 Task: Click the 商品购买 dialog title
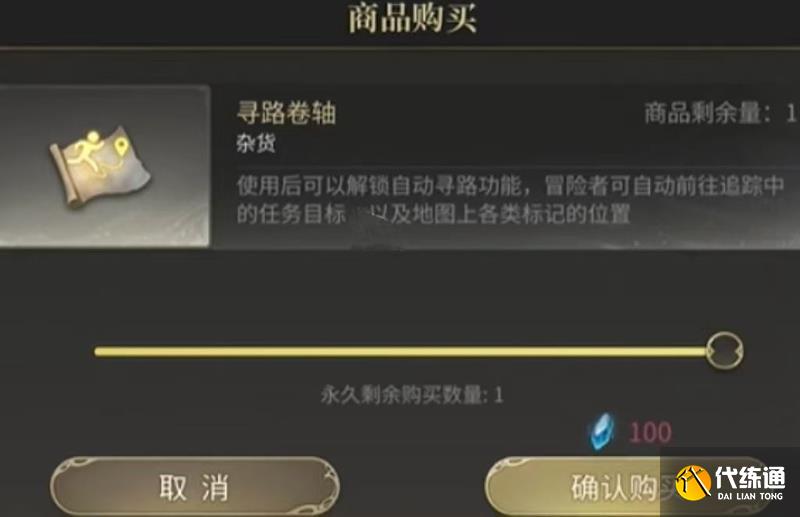[412, 18]
